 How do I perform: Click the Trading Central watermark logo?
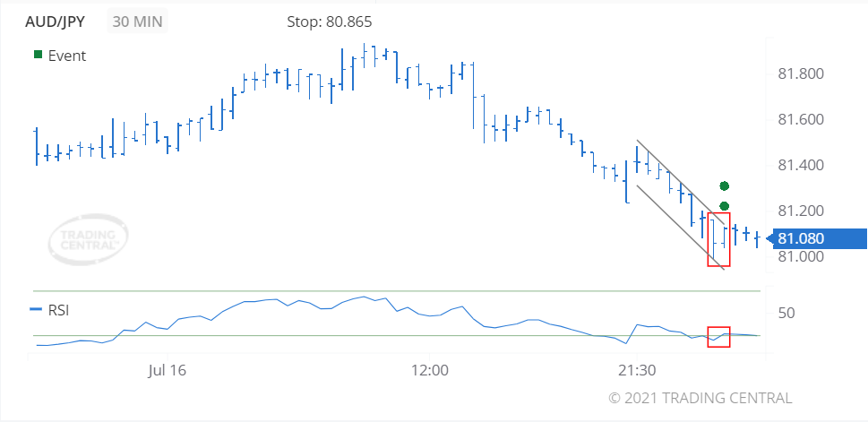[89, 239]
